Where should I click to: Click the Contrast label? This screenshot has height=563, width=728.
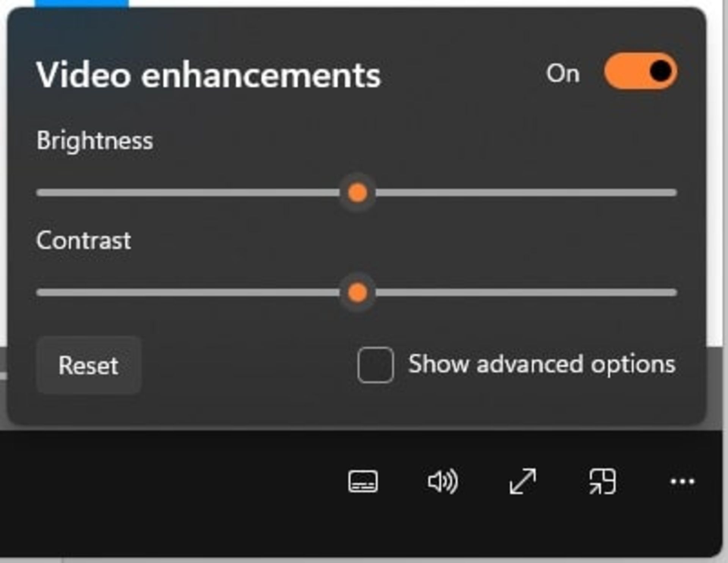click(83, 241)
